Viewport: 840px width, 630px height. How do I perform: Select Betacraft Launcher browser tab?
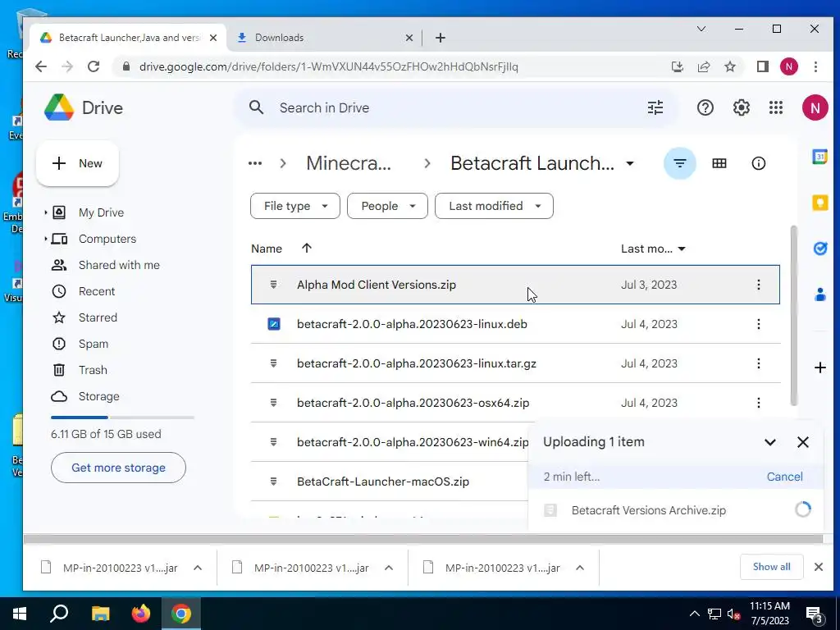(128, 38)
